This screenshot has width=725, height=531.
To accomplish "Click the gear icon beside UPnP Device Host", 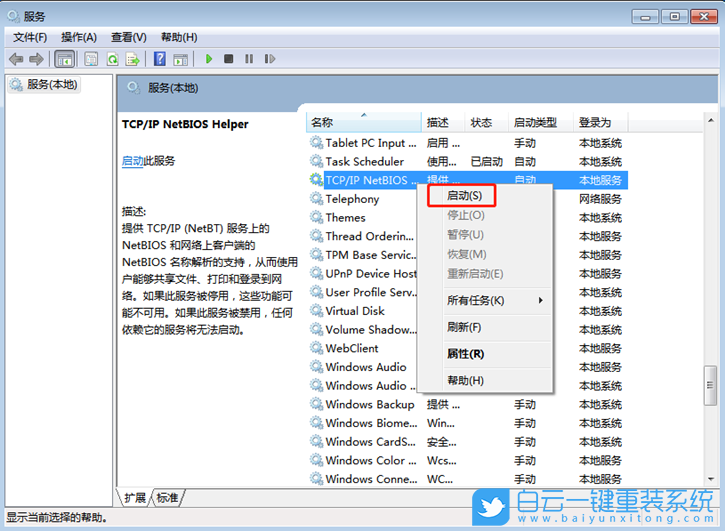I will [316, 273].
